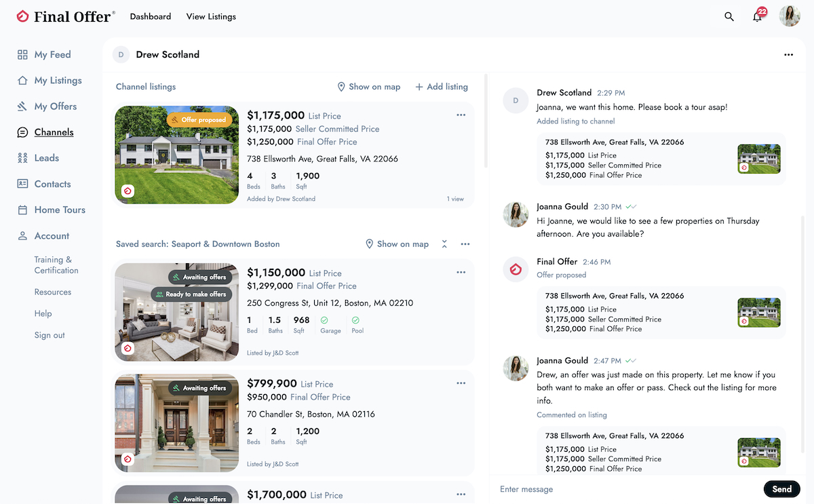Open saved search more options menu
The image size is (814, 504).
coord(465,244)
